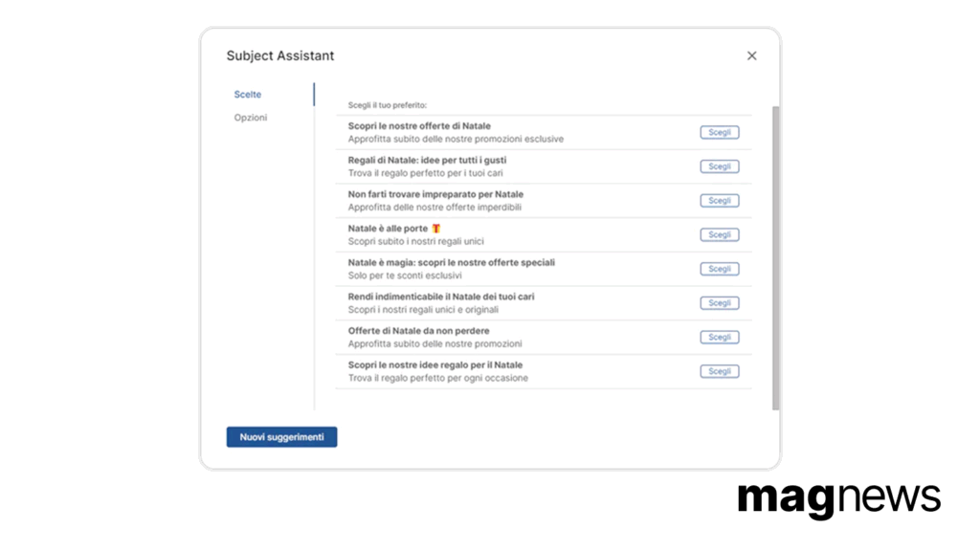Open the Opzioni tab

[x=251, y=118]
